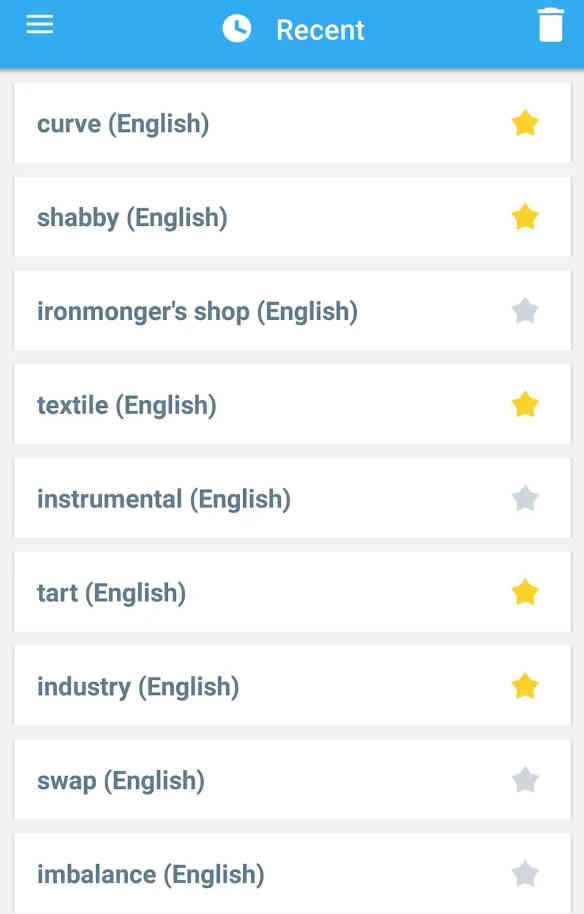Unfavorite the word curve via its star

click(x=525, y=123)
